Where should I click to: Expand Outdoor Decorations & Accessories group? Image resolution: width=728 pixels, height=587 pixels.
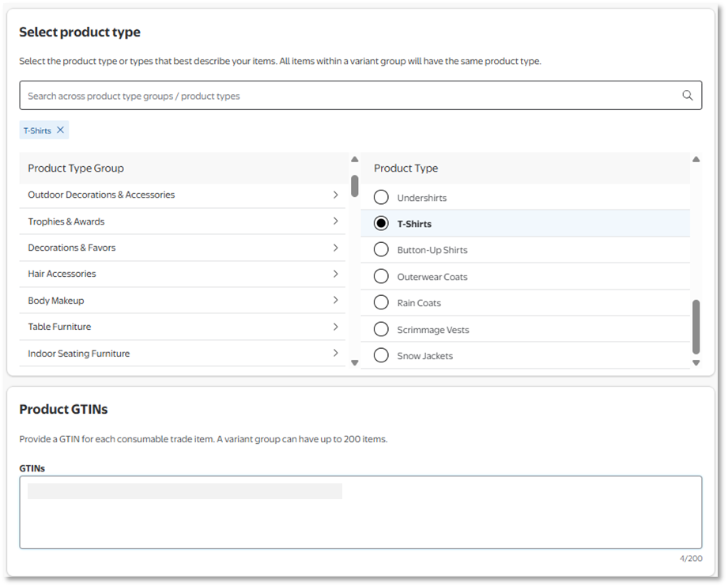pos(335,195)
